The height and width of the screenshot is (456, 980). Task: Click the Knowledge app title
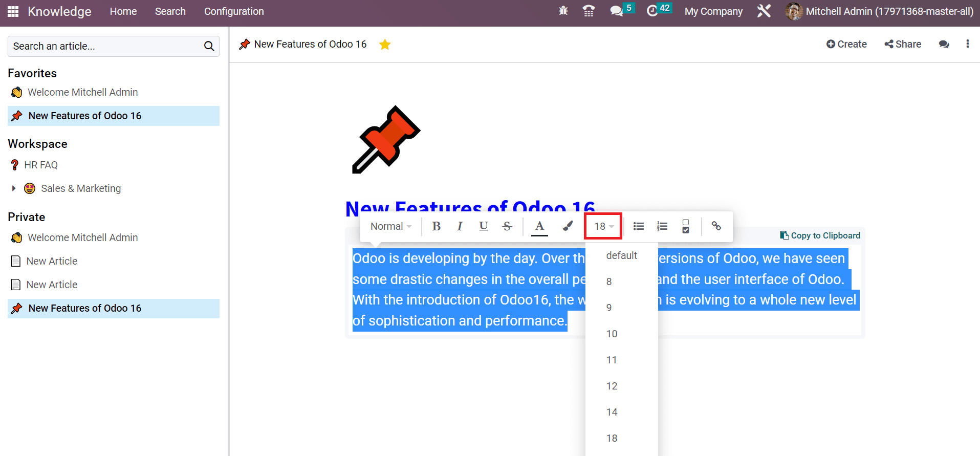(59, 11)
